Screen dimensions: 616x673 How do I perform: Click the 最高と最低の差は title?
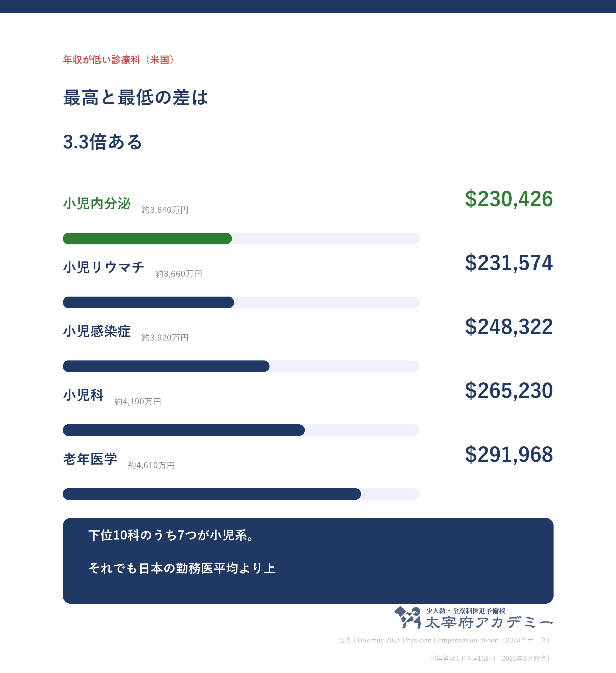135,98
